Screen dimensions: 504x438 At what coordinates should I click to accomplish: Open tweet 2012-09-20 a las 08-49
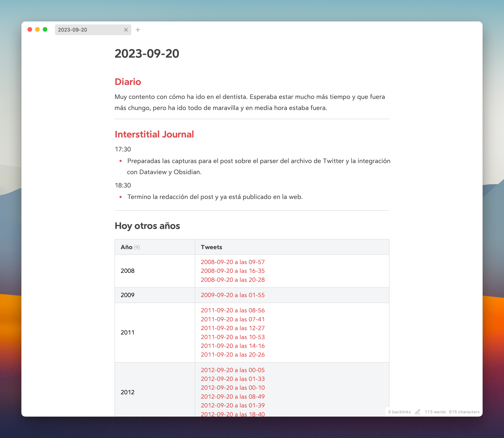(233, 396)
